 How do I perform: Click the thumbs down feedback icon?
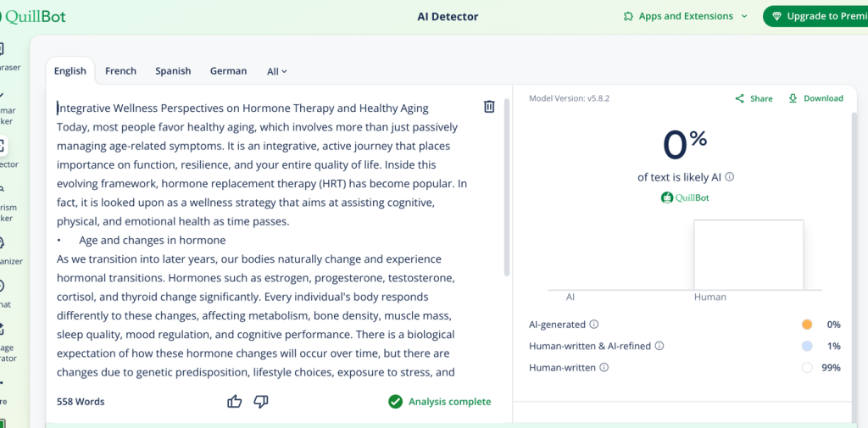coord(261,402)
